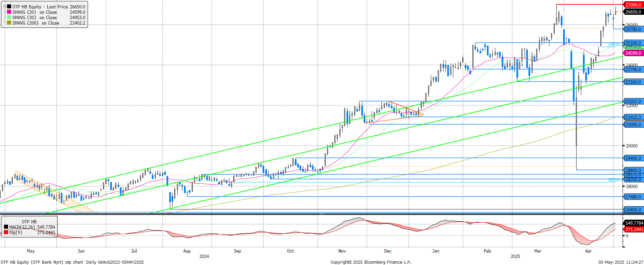Screen dimensions: 644x265
Task: Click the Aug label on time axis
Action: coord(187,251)
